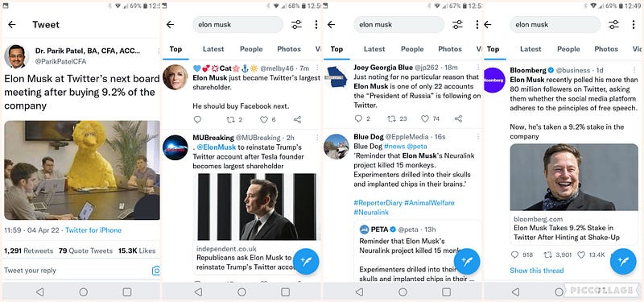
Task: Open the more-options menu beside Bloomberg's search filters
Action: point(634,25)
